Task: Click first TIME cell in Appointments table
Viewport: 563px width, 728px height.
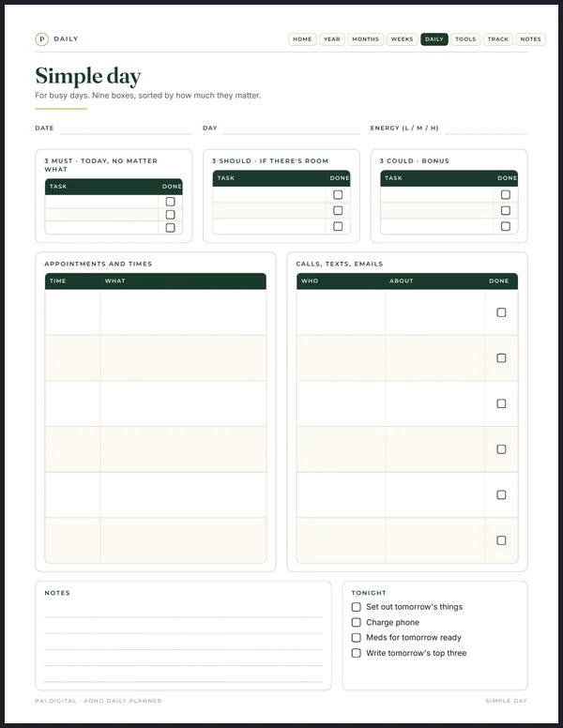Action: tap(73, 312)
